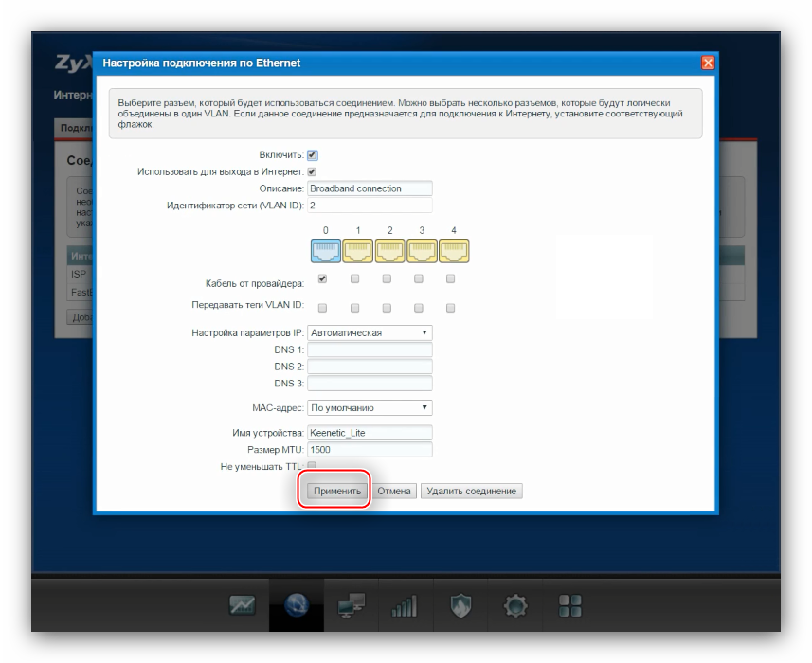Select the yellow port 3 connector icon
Screen dimensions: 812x663
(x=422, y=250)
